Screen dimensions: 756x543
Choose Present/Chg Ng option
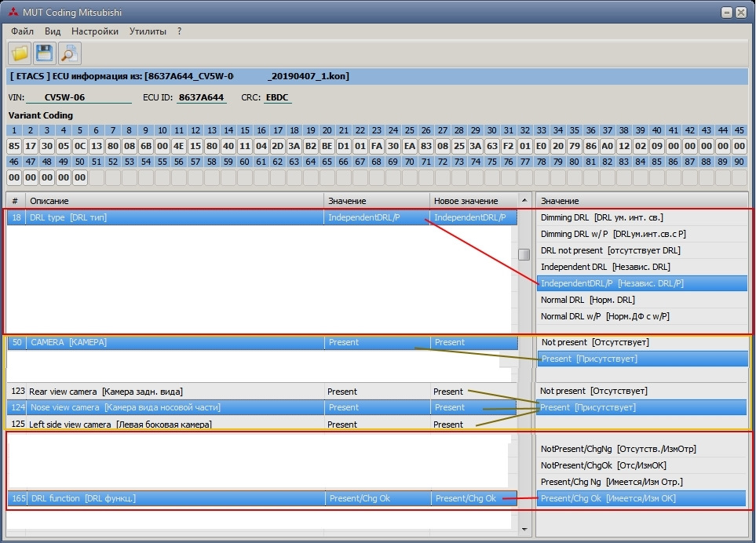pos(642,482)
